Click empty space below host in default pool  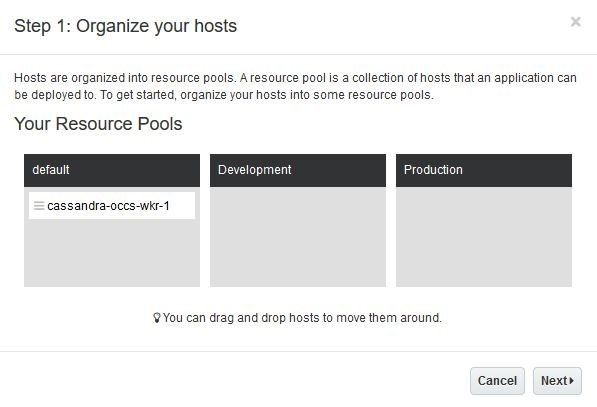tap(112, 253)
